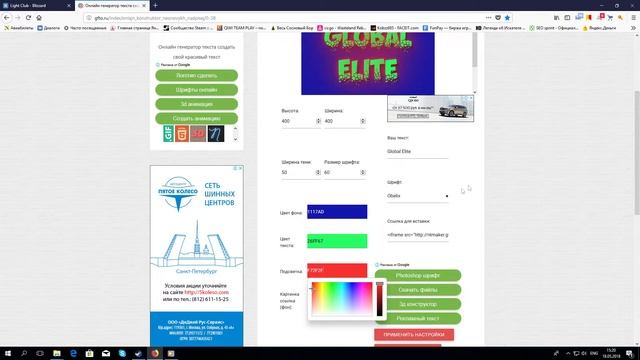
Task: Open Task View on taskbar
Action: point(40,353)
